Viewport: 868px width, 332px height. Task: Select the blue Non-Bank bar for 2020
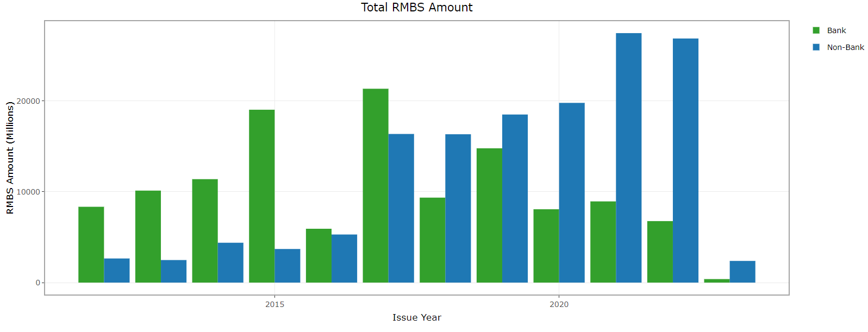572,192
